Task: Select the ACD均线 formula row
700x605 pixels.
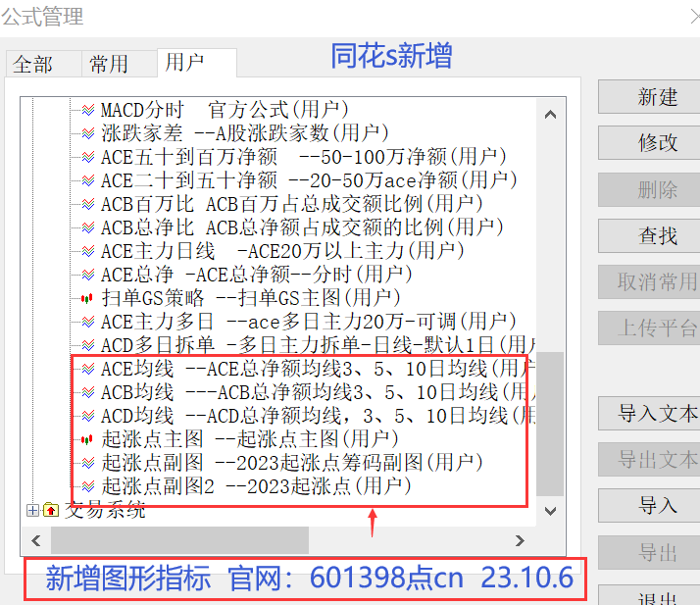Action: (x=319, y=416)
